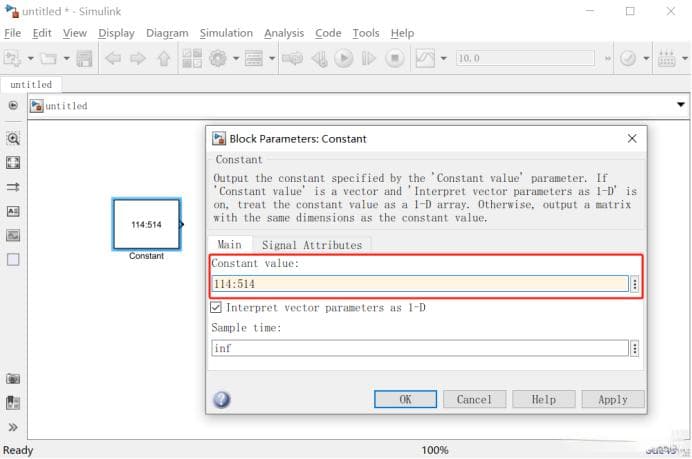692x459 pixels.
Task: Click the Save diskette icon
Action: [x=84, y=58]
